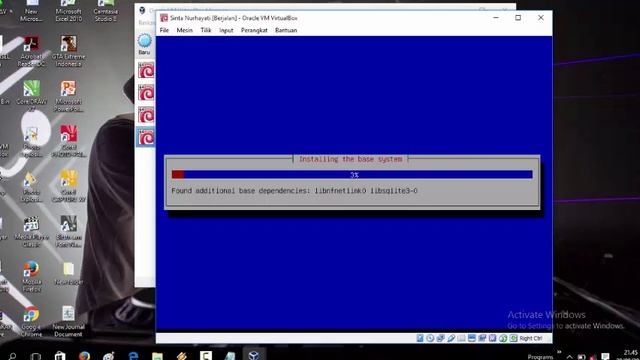Click the optical disc icon in the VM status bar

(x=430, y=338)
